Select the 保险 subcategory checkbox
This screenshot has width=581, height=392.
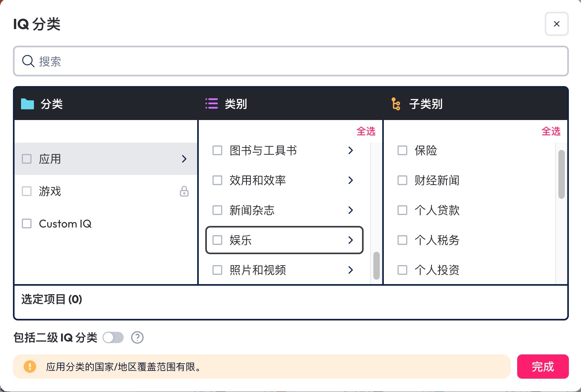(x=402, y=150)
